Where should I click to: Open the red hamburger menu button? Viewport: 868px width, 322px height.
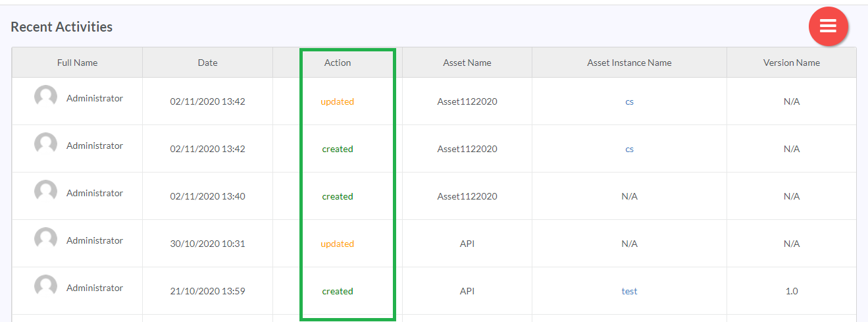[828, 26]
